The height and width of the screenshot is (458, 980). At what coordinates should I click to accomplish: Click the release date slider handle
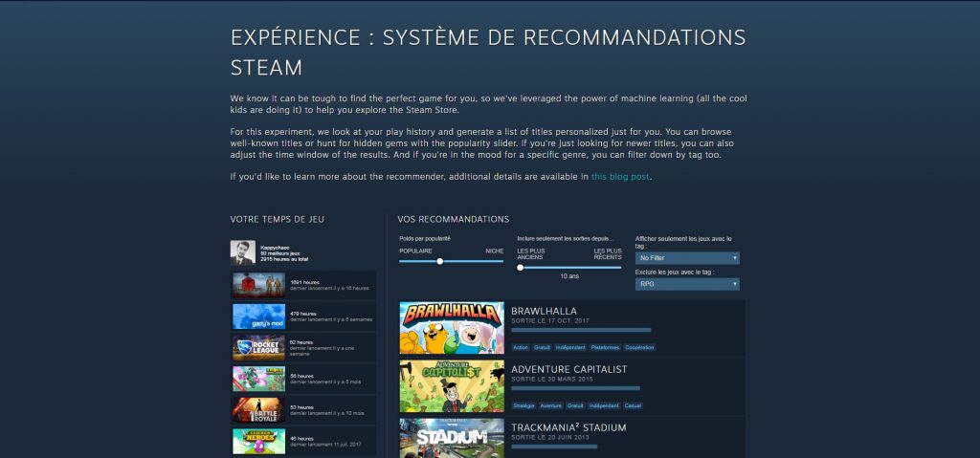point(520,268)
